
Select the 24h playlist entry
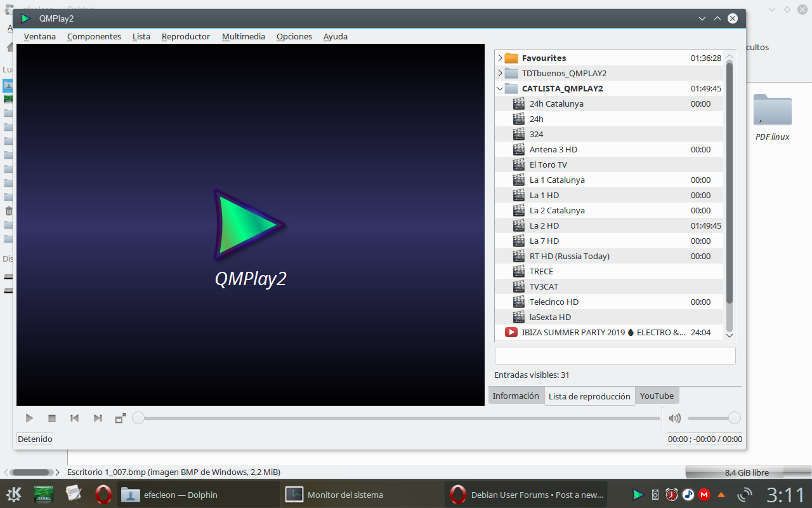tap(609, 119)
